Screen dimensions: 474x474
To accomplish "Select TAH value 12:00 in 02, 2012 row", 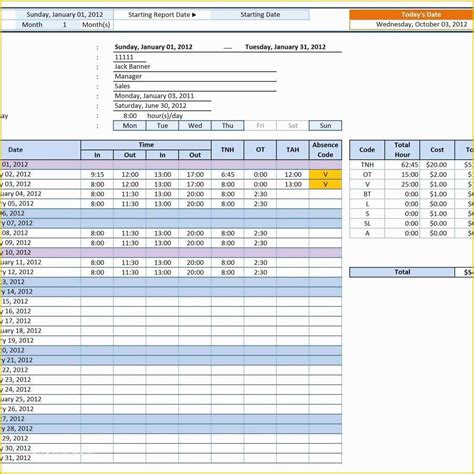I will (x=293, y=175).
